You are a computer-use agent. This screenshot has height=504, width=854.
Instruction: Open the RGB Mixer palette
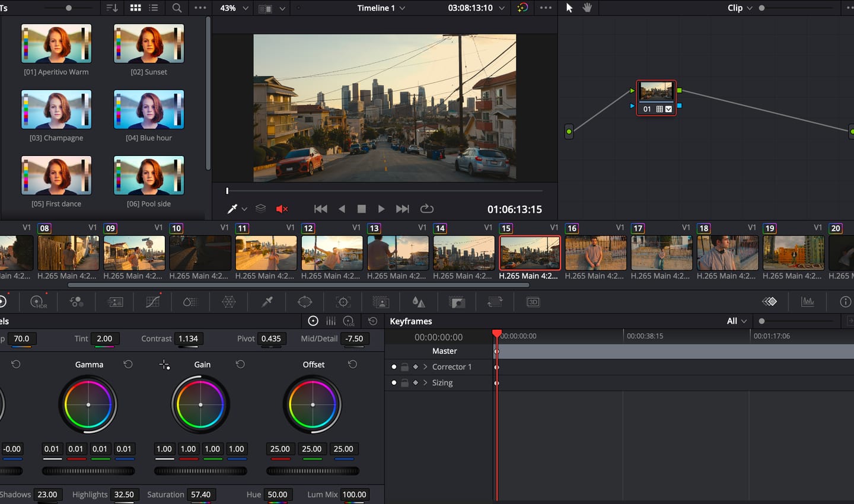click(x=77, y=302)
